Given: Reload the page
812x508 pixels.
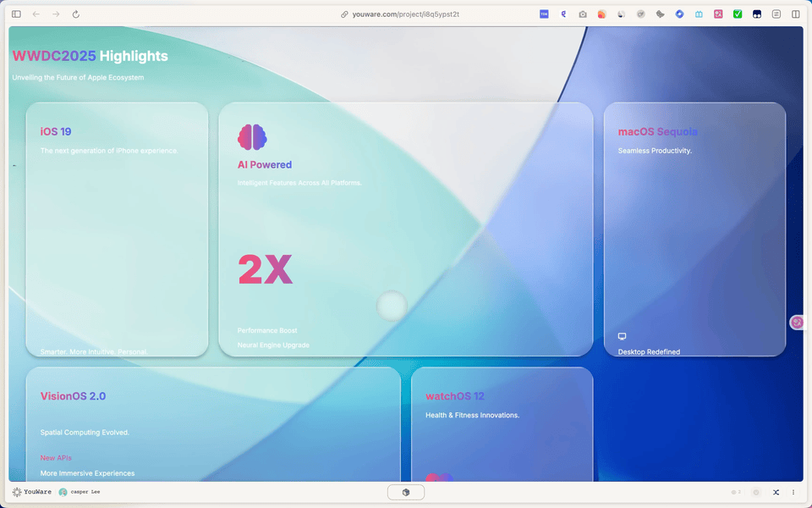Looking at the screenshot, I should [75, 14].
